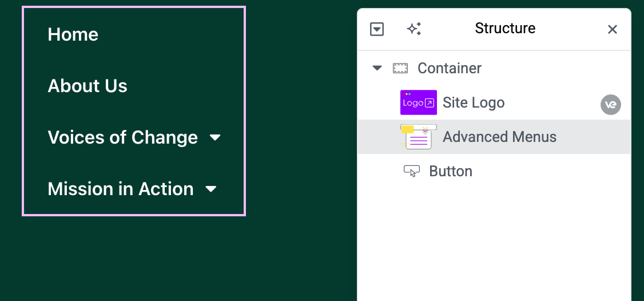Click the Advanced Menus widget icon
The image size is (644, 301).
(x=419, y=137)
